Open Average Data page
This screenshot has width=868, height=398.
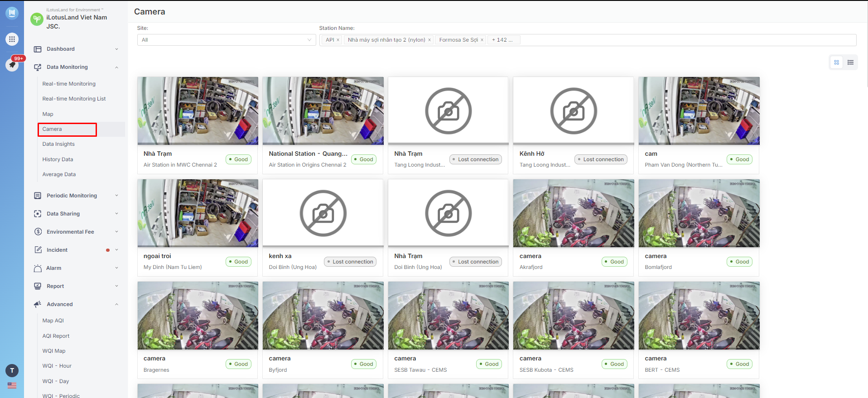coord(59,174)
